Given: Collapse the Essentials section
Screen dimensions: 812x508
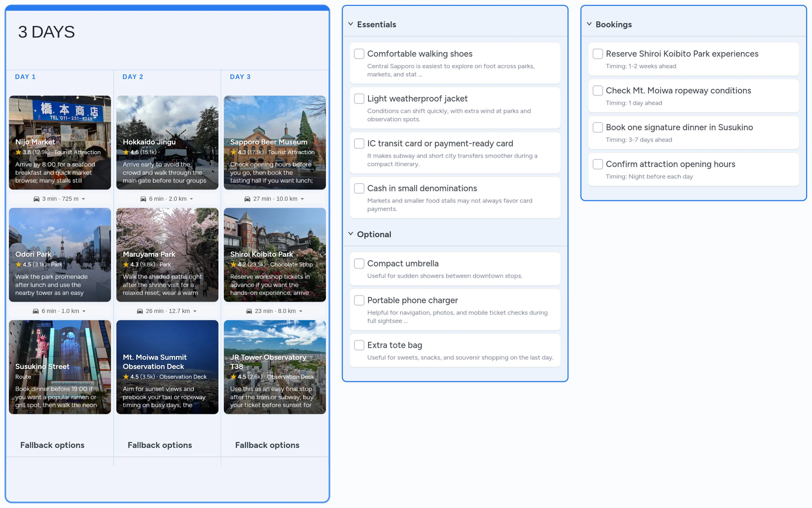Looking at the screenshot, I should (351, 24).
